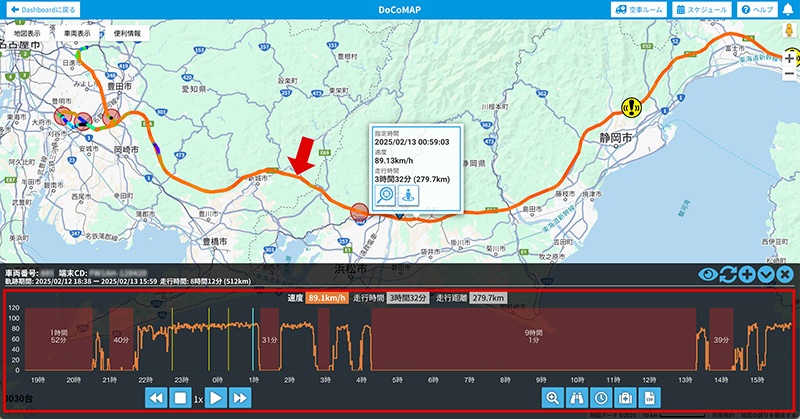800x419 pixels.
Task: Click the clock icon below the graph
Action: [x=601, y=398]
